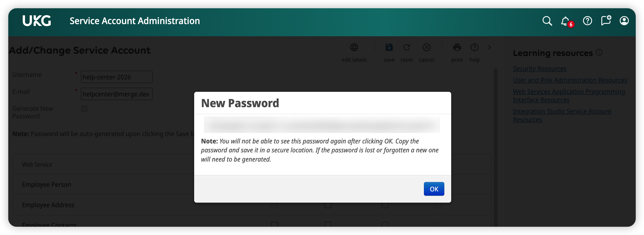Click the reset circular arrow icon

(x=406, y=48)
